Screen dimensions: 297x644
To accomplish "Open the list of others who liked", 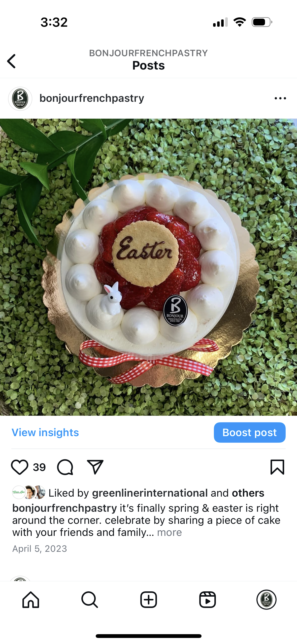I will (248, 493).
